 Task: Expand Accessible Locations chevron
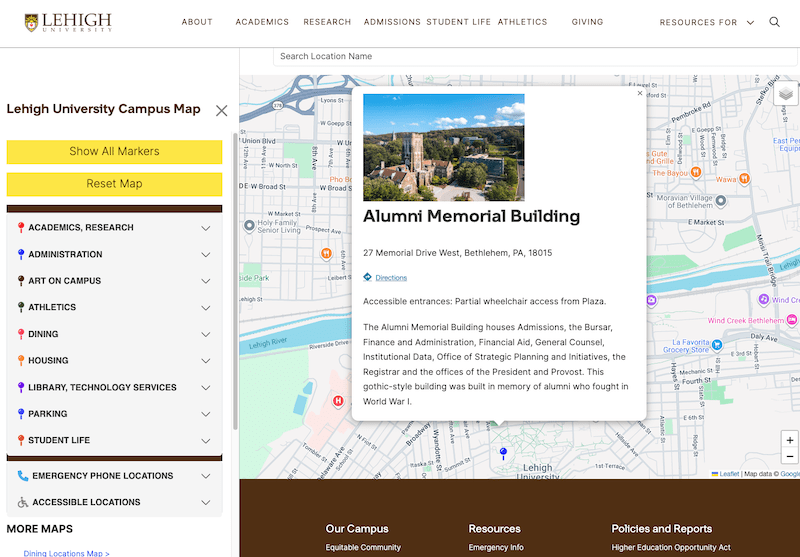[206, 503]
